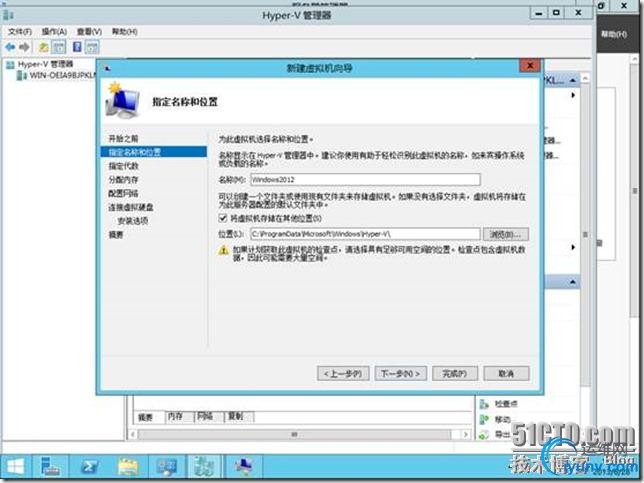This screenshot has height=483, width=644.
Task: Maximize the Hyper-V Manager window
Action: coord(556,14)
